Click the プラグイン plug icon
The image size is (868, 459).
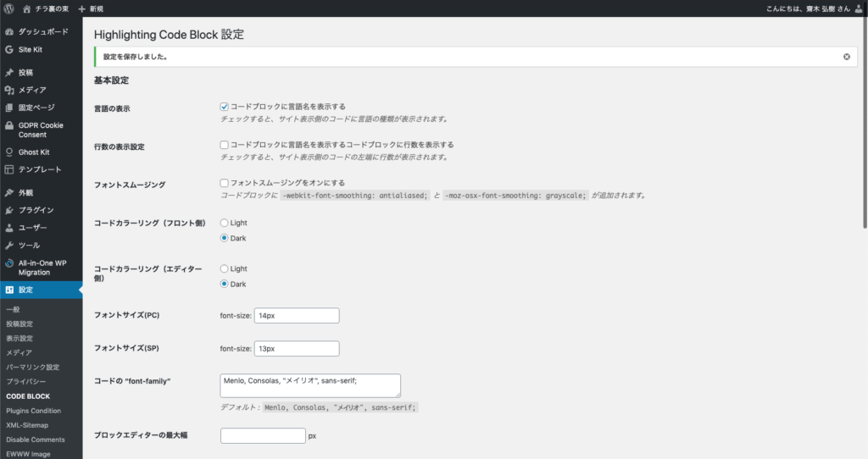[x=9, y=210]
